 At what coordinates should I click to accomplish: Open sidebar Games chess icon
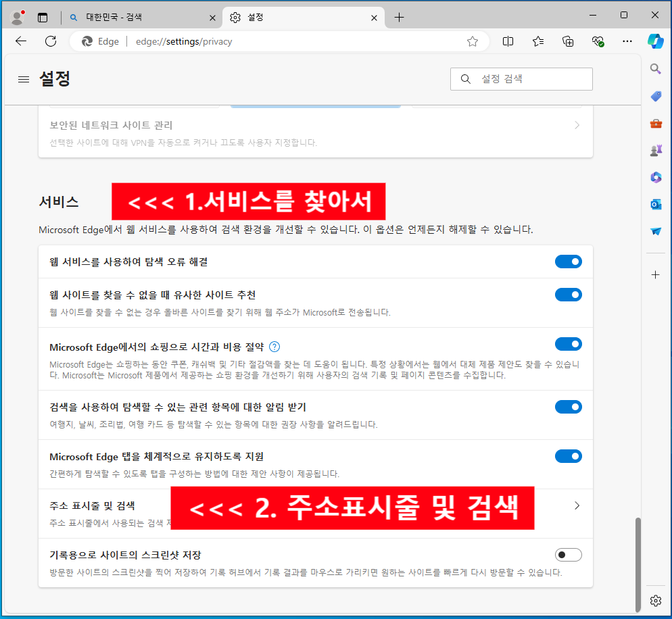(x=655, y=151)
